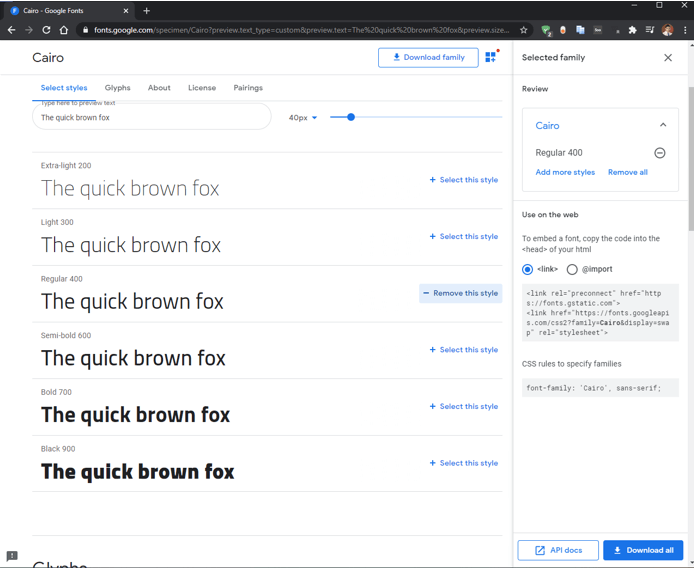
Task: Remove the Regular 400 style
Action: (x=460, y=293)
